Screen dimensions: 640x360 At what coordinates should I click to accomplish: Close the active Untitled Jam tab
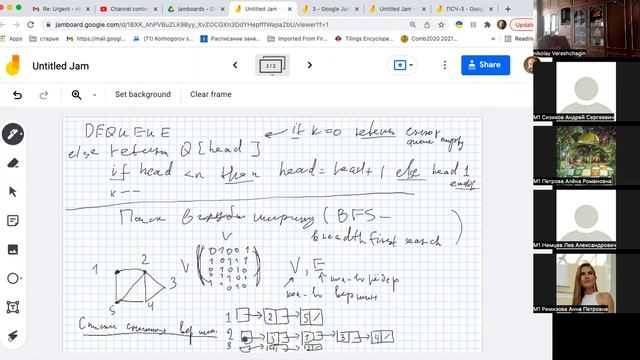point(290,9)
